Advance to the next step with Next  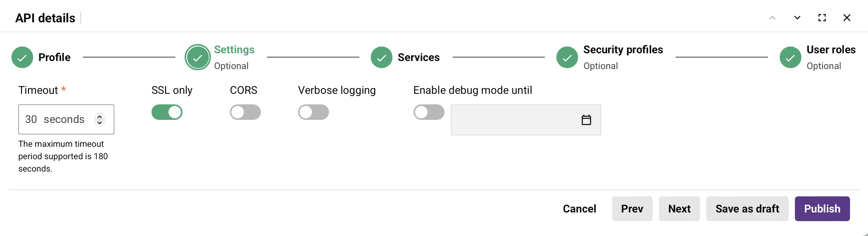679,209
